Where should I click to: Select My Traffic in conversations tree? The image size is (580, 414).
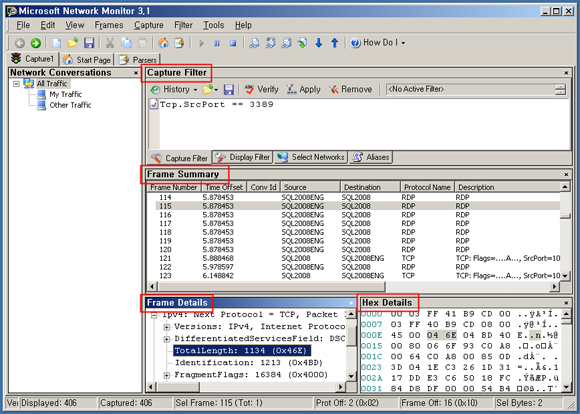(65, 94)
